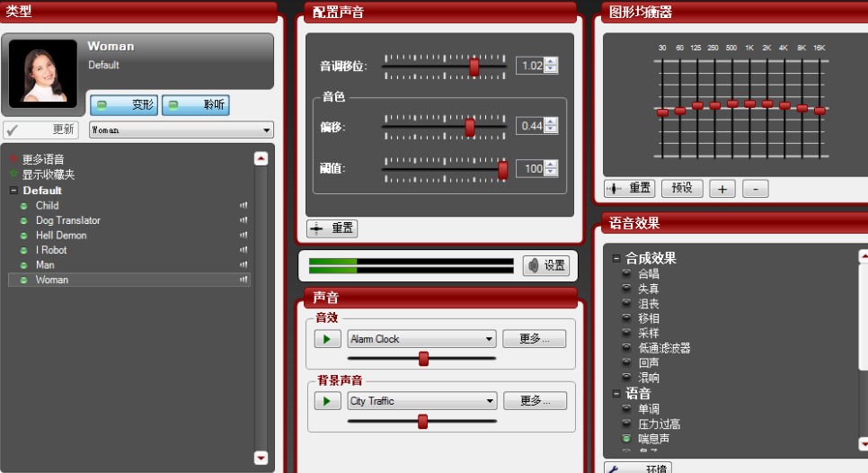The image size is (868, 473).
Task: Click the pitch value spinner arrows
Action: click(551, 66)
